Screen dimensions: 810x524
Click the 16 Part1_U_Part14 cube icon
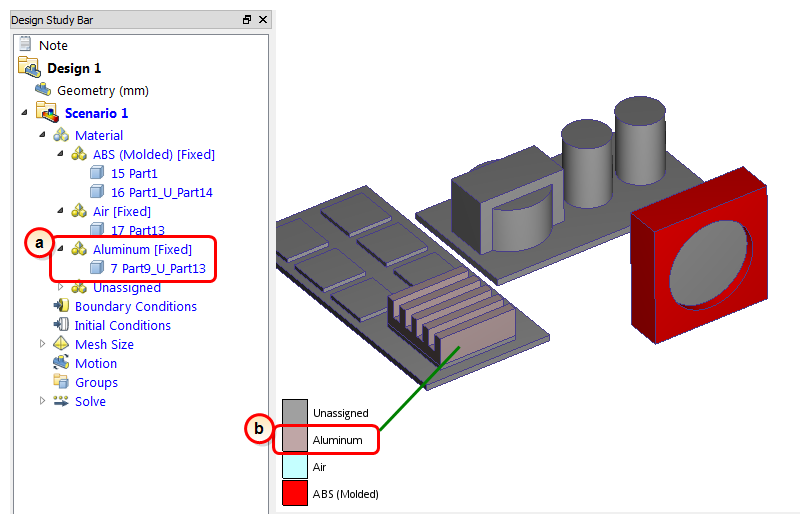tap(97, 192)
